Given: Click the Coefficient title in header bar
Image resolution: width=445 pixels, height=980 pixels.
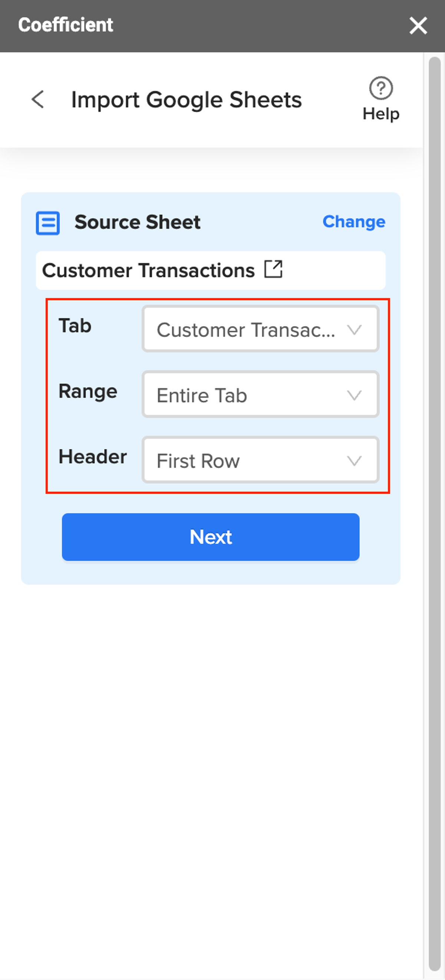Looking at the screenshot, I should pyautogui.click(x=65, y=25).
